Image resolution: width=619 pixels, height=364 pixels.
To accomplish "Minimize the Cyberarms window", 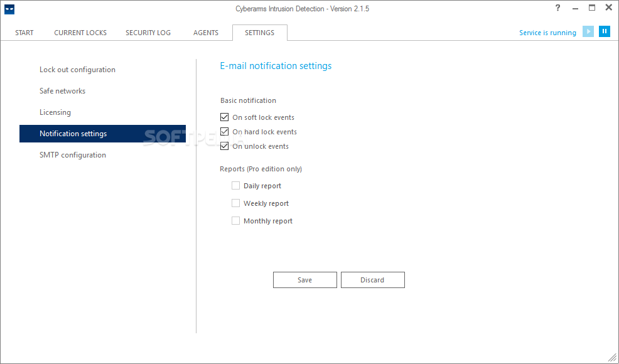I will tap(575, 8).
